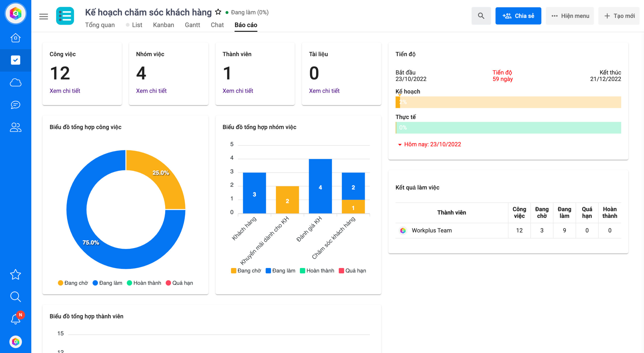644x353 pixels.
Task: Click the Chia sẻ share button
Action: click(x=518, y=16)
